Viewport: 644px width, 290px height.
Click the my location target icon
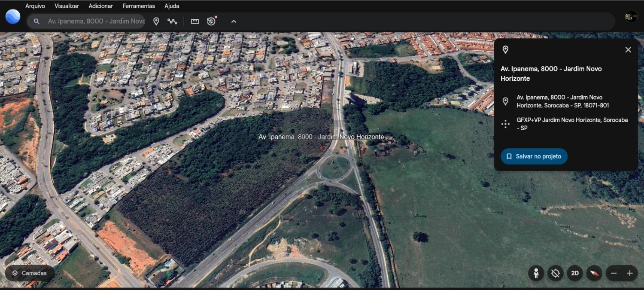555,273
